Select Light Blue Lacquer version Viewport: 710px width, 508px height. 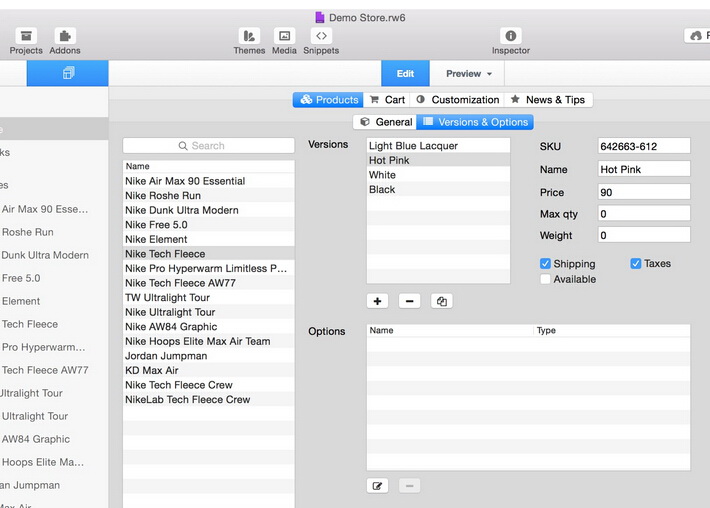coord(438,146)
